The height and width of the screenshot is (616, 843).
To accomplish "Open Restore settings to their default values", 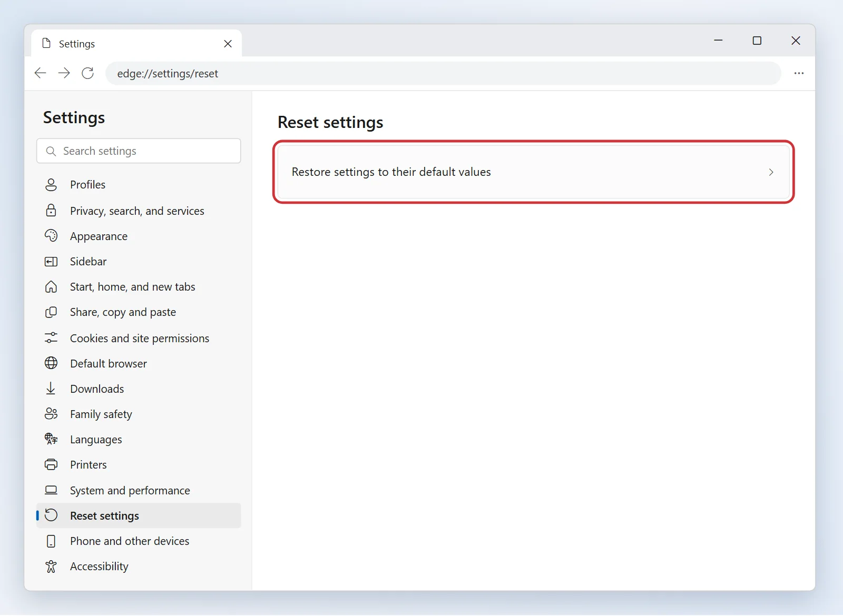I will pos(533,172).
